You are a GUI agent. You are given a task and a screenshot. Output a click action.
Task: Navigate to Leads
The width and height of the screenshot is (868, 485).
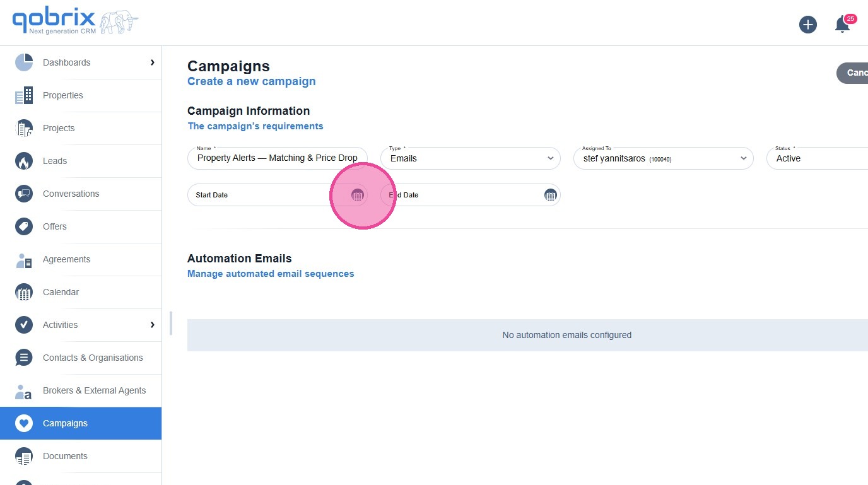click(x=81, y=161)
